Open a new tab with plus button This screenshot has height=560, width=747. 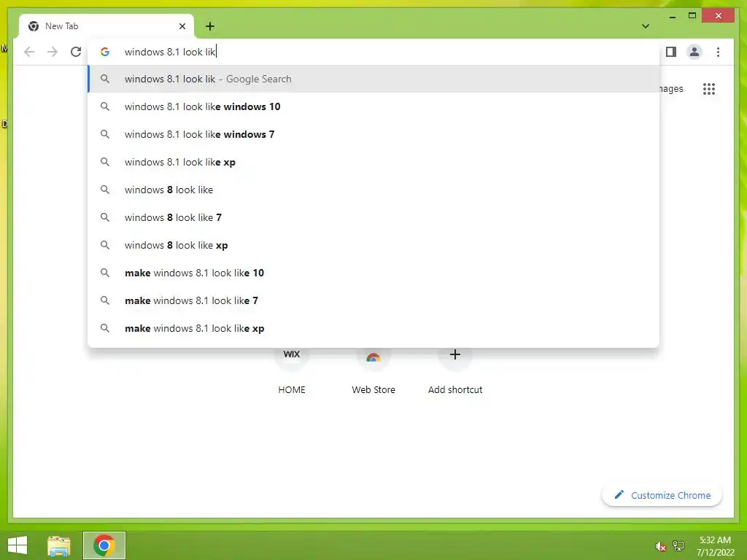coord(210,26)
